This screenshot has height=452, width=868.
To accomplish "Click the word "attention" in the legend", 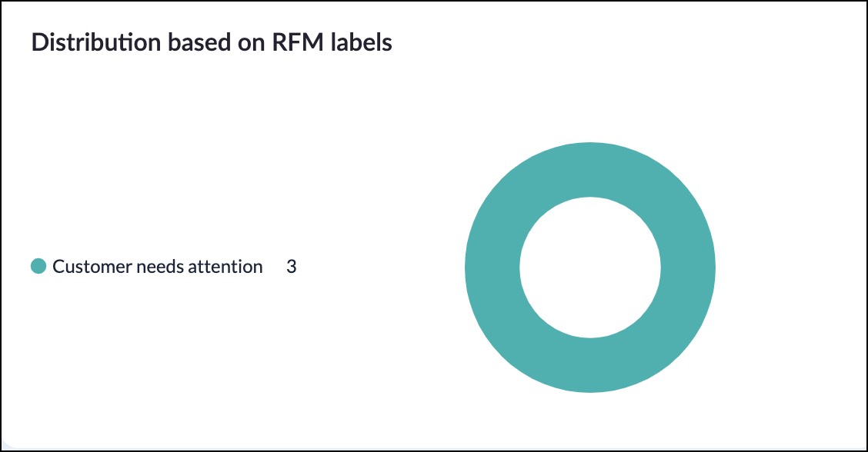I will 226,267.
